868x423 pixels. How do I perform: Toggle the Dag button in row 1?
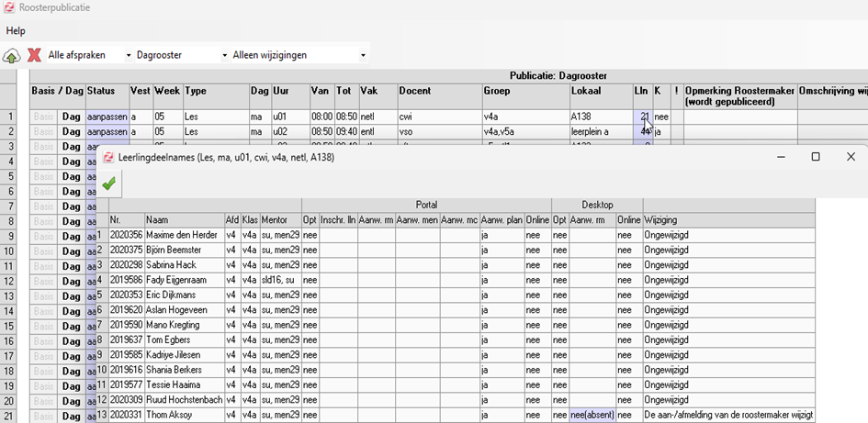(x=71, y=117)
